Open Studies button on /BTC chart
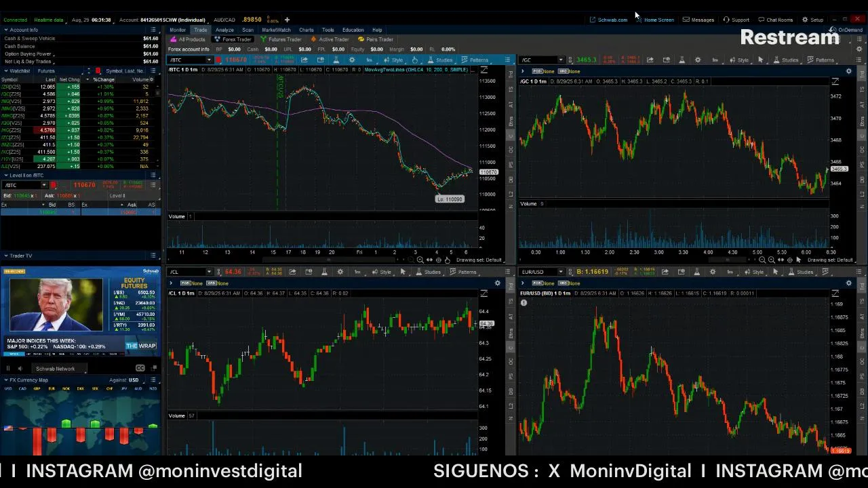Screen dimensions: 868x488 pyautogui.click(x=439, y=60)
